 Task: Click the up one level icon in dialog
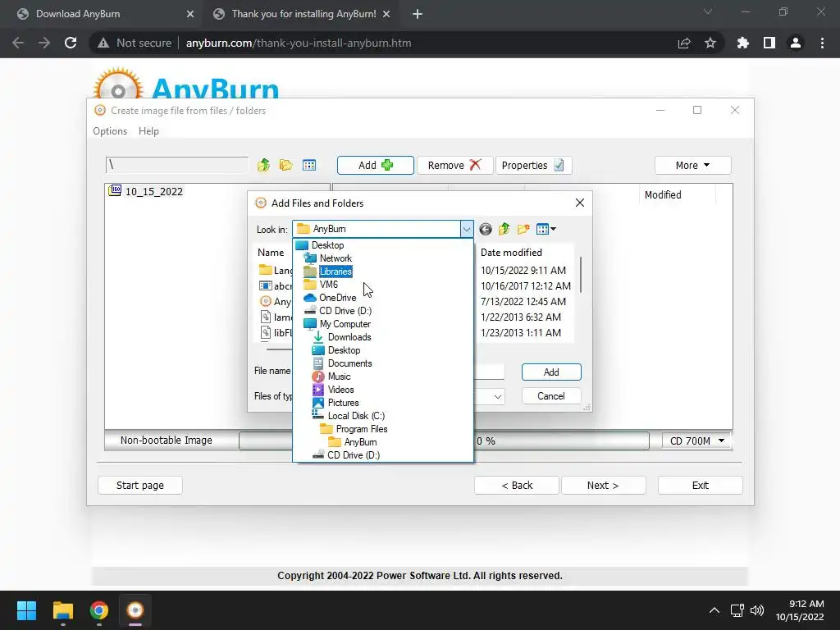tap(504, 230)
